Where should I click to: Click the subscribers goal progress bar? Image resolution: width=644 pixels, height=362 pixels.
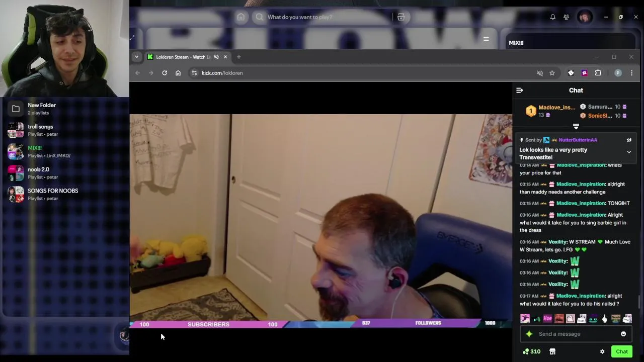pos(209,324)
